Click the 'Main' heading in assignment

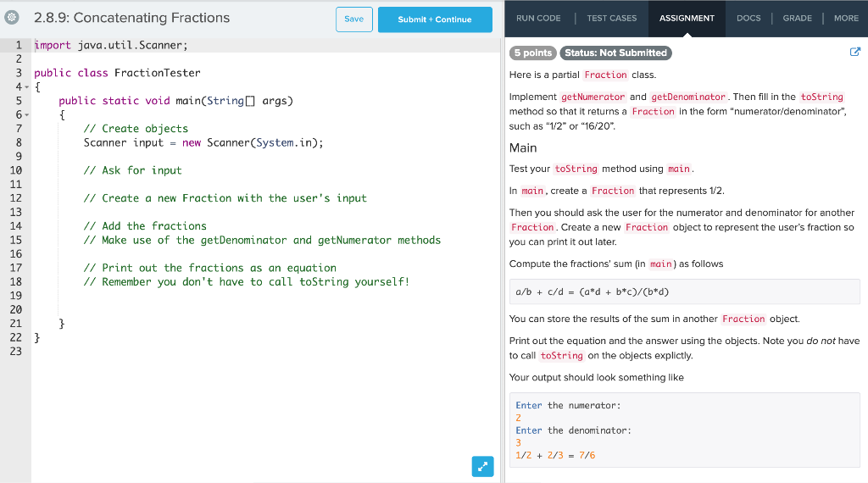pos(523,147)
